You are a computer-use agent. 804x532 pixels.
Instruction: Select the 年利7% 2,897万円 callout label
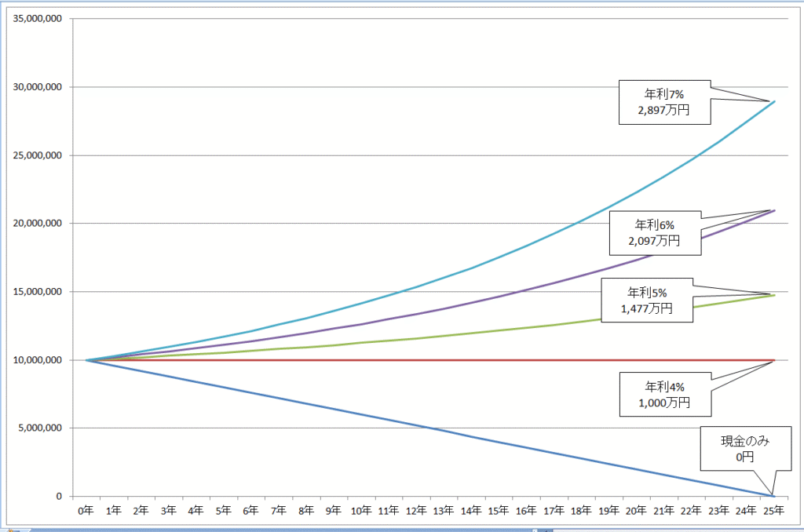point(664,103)
